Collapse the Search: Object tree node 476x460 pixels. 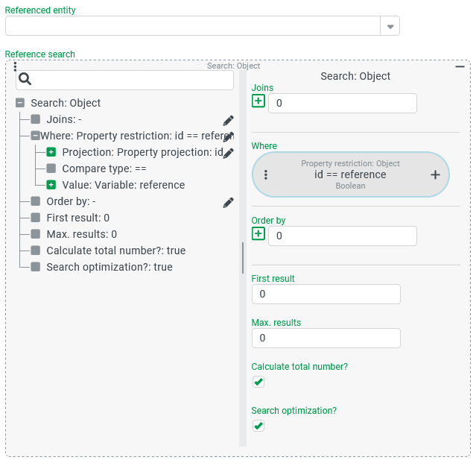pyautogui.click(x=20, y=103)
